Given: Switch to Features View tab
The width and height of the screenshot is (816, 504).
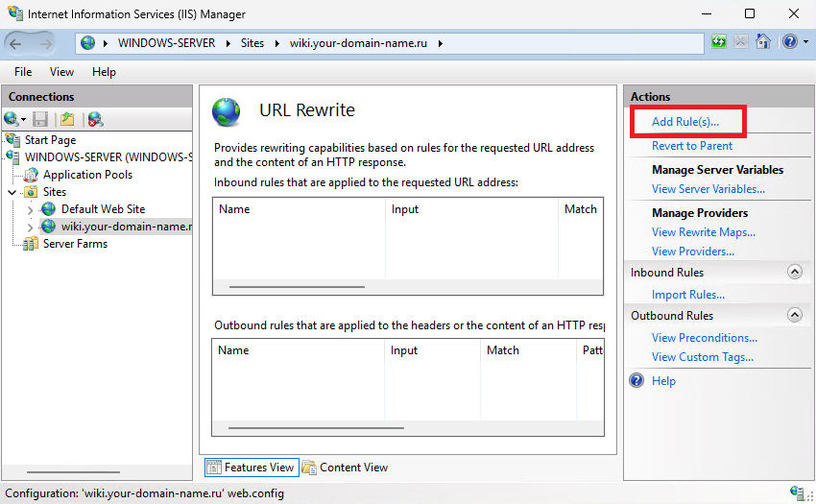Looking at the screenshot, I should point(252,468).
